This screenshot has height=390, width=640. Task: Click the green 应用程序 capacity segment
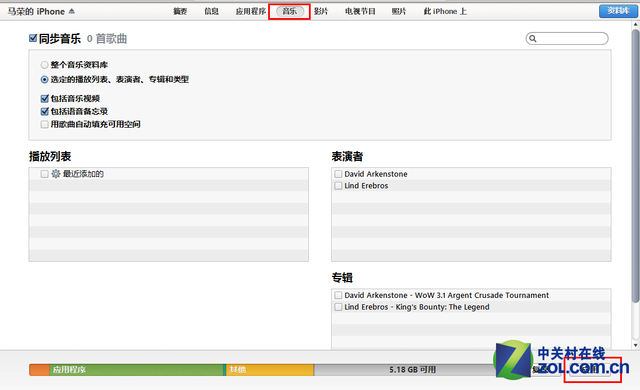[137, 370]
